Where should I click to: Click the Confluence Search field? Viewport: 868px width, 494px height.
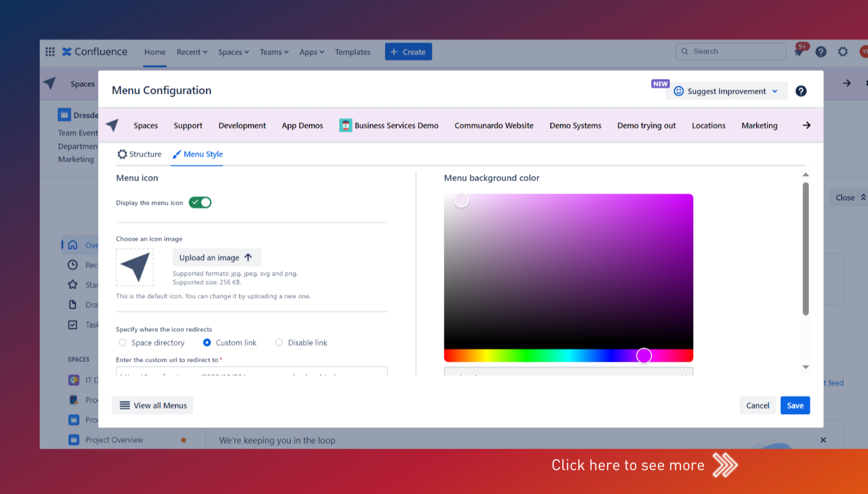[731, 51]
